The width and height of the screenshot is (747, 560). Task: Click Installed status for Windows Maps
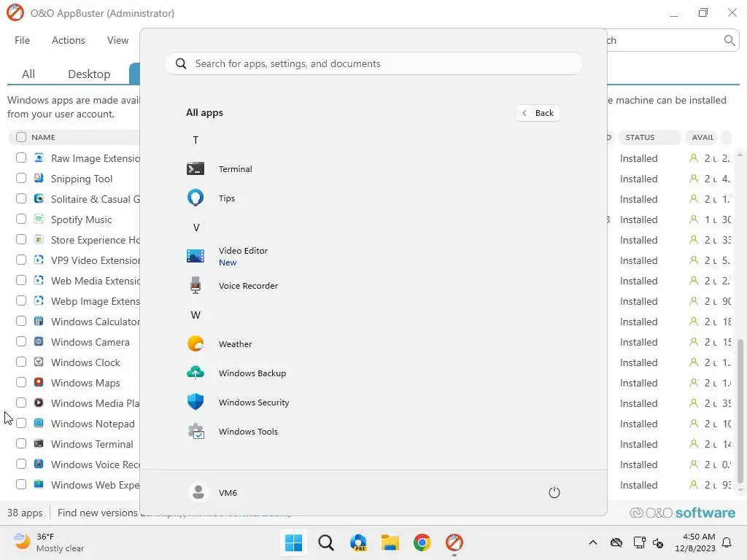coord(638,383)
